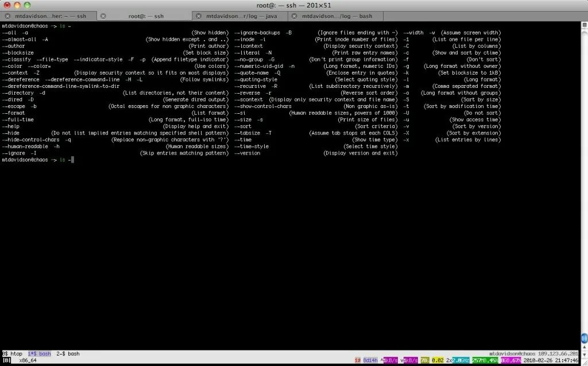Click the '(Use colors)' description

pos(211,66)
